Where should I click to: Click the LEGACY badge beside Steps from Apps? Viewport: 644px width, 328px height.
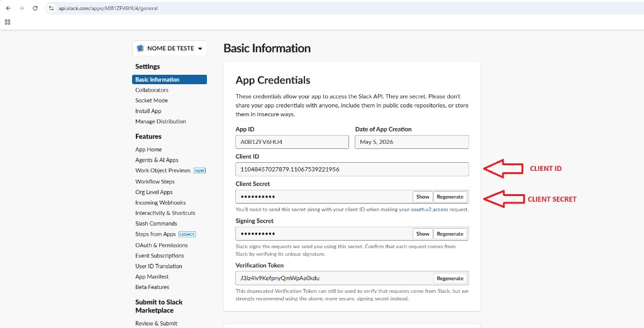[187, 234]
